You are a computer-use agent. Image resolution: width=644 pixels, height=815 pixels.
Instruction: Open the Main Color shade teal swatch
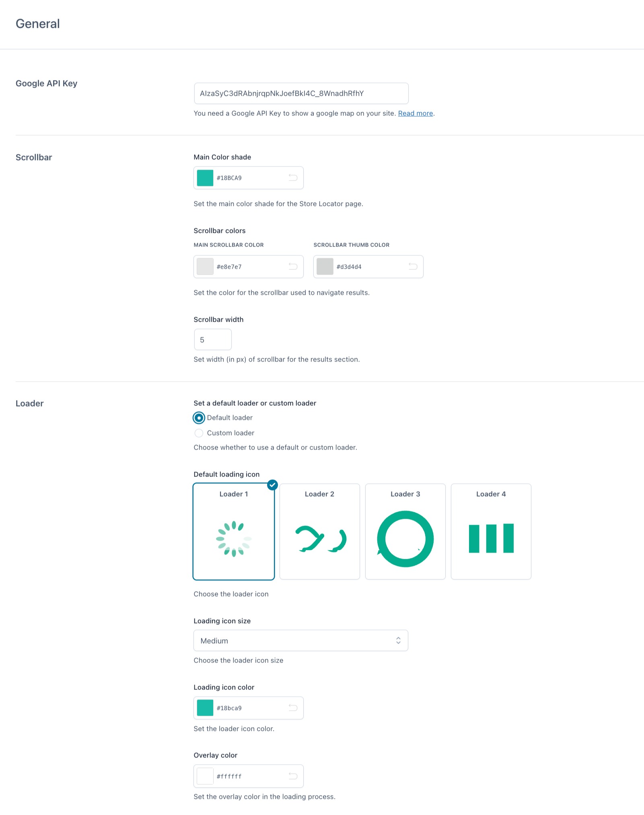205,178
